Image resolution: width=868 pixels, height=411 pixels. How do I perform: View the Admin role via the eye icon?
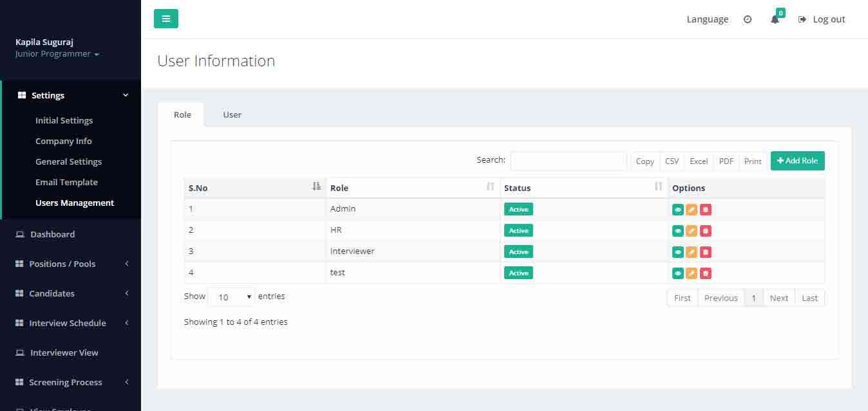(x=677, y=210)
